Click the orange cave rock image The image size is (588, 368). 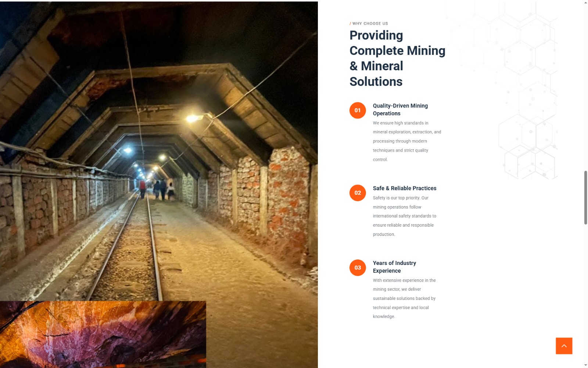pyautogui.click(x=103, y=334)
